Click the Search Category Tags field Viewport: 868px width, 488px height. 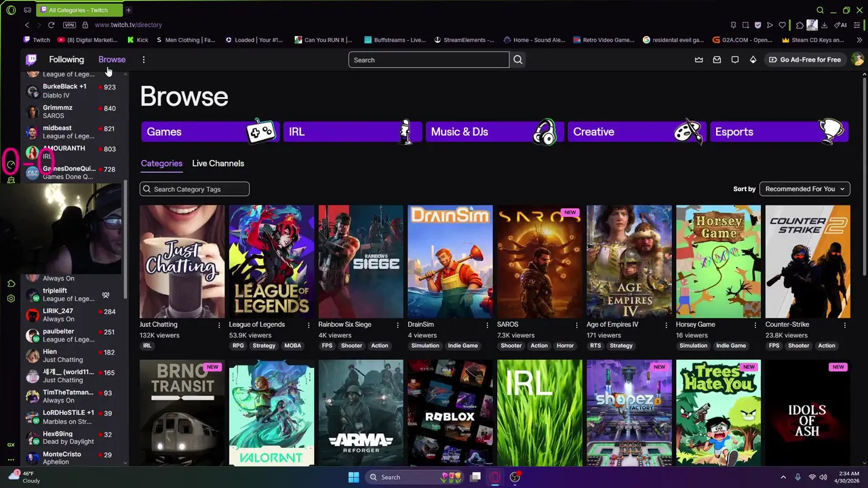195,189
